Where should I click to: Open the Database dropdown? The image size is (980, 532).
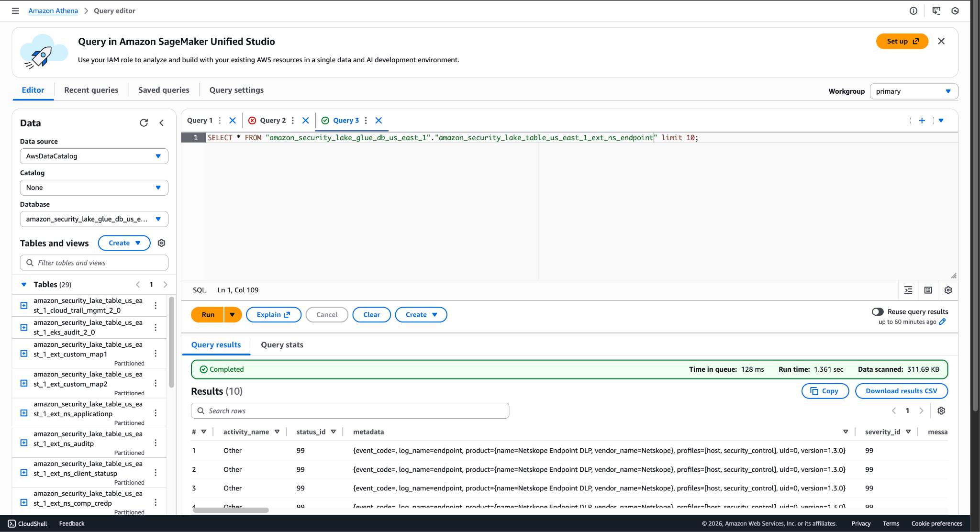(x=94, y=219)
